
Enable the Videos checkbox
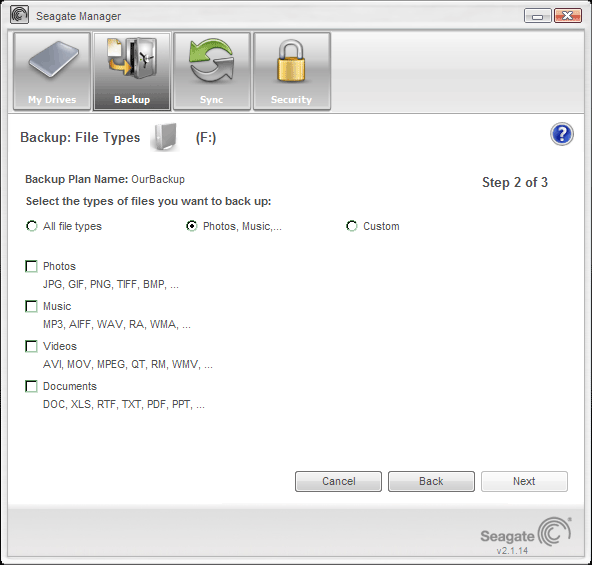tap(31, 346)
